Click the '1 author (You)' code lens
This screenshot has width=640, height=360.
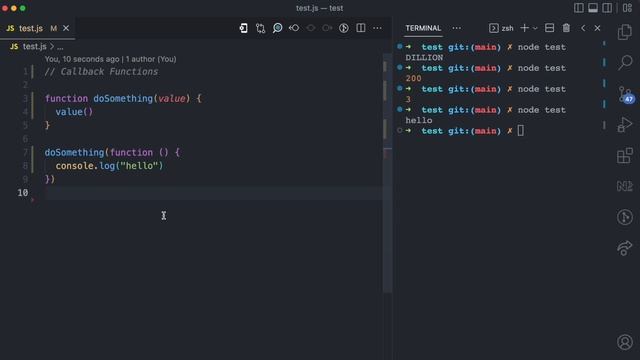(x=151, y=59)
